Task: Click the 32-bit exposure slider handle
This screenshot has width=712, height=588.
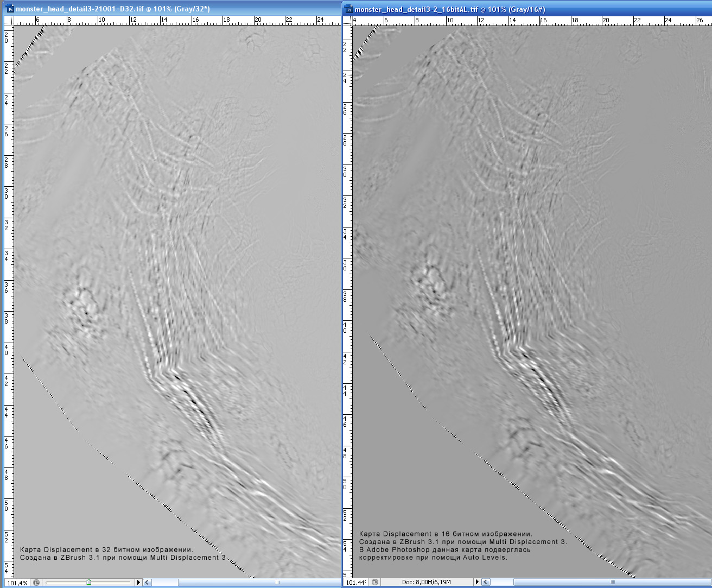Action: (x=88, y=583)
